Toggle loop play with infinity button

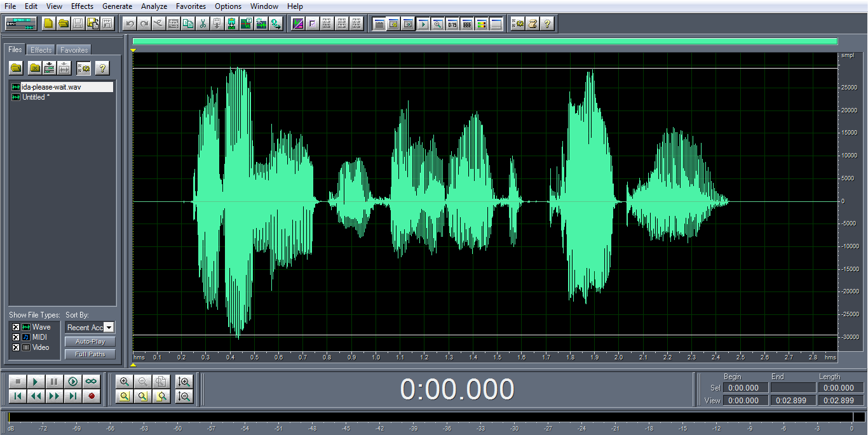click(92, 382)
